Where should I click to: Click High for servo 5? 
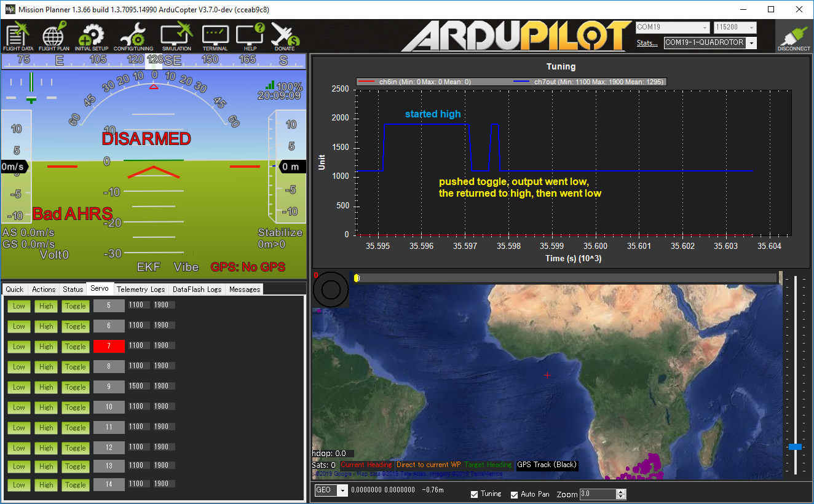[46, 305]
